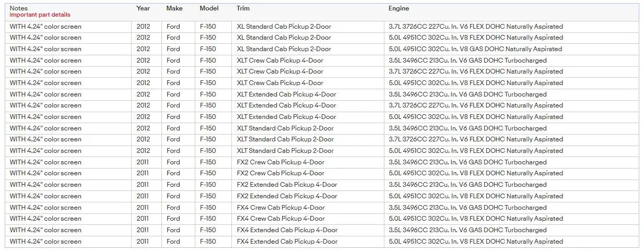Select 5.0L V8 FLEX engine in XL Standard Cab row
Image resolution: width=644 pixels, height=252 pixels.
[476, 38]
